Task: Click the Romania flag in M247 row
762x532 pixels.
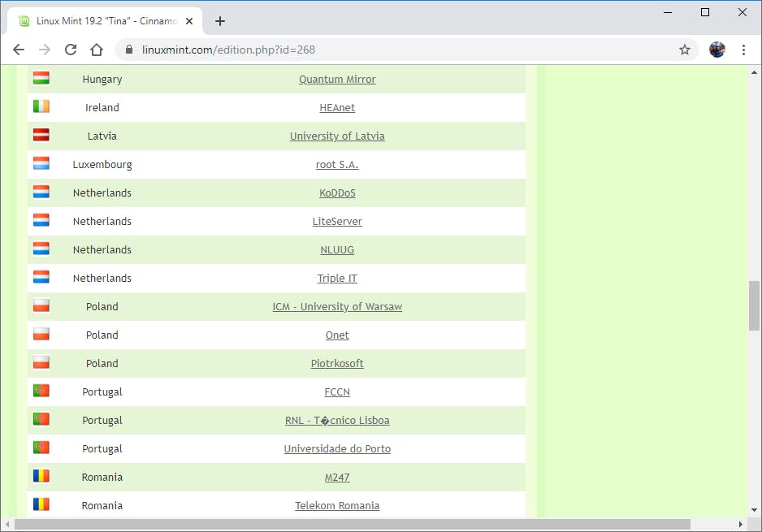Action: [41, 476]
